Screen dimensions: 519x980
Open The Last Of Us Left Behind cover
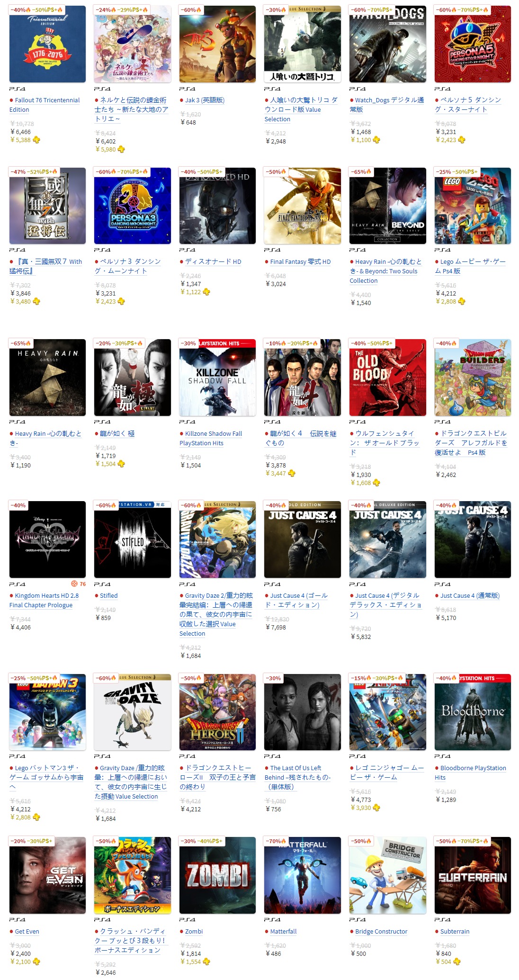tap(303, 712)
